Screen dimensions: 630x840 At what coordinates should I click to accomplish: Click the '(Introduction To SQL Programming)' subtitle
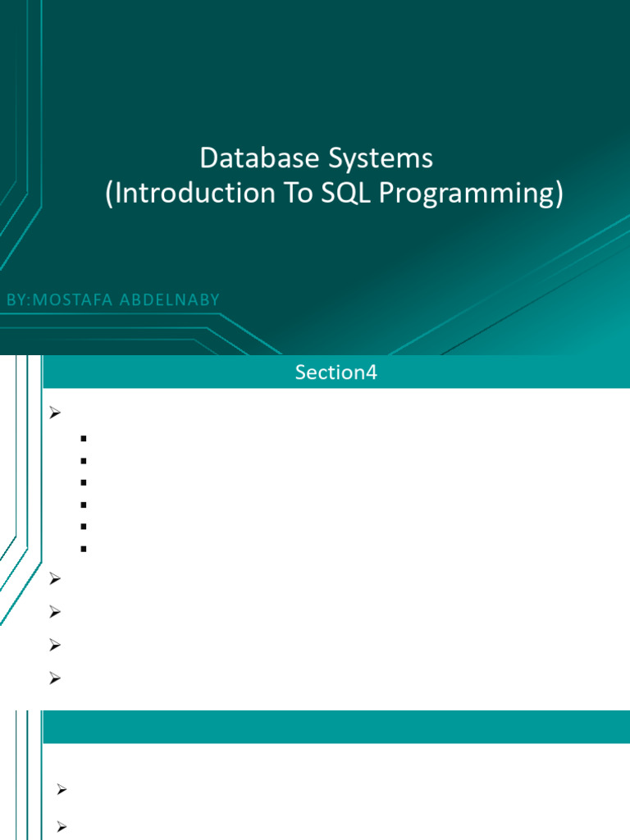[x=335, y=194]
